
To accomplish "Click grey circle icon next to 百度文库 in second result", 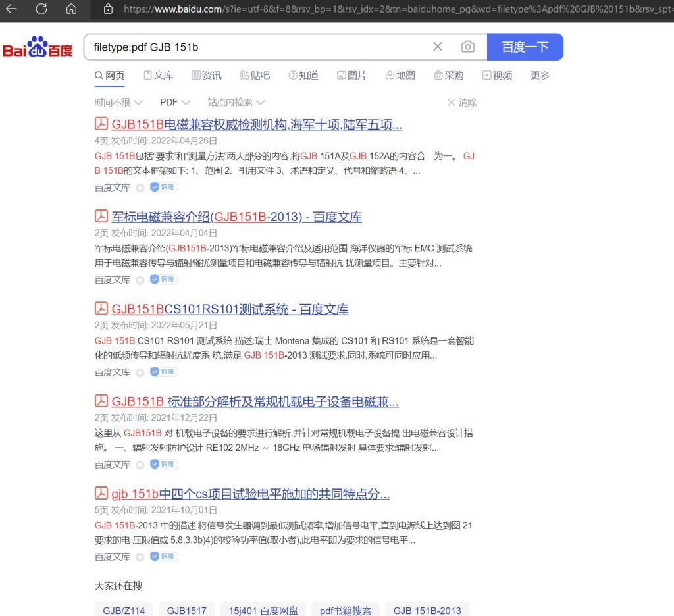I will [x=140, y=280].
